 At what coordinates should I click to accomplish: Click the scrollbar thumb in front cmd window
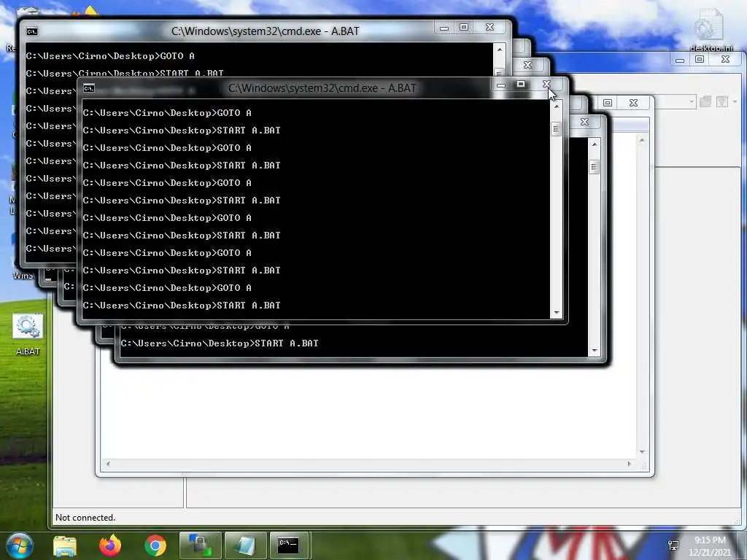[x=556, y=129]
